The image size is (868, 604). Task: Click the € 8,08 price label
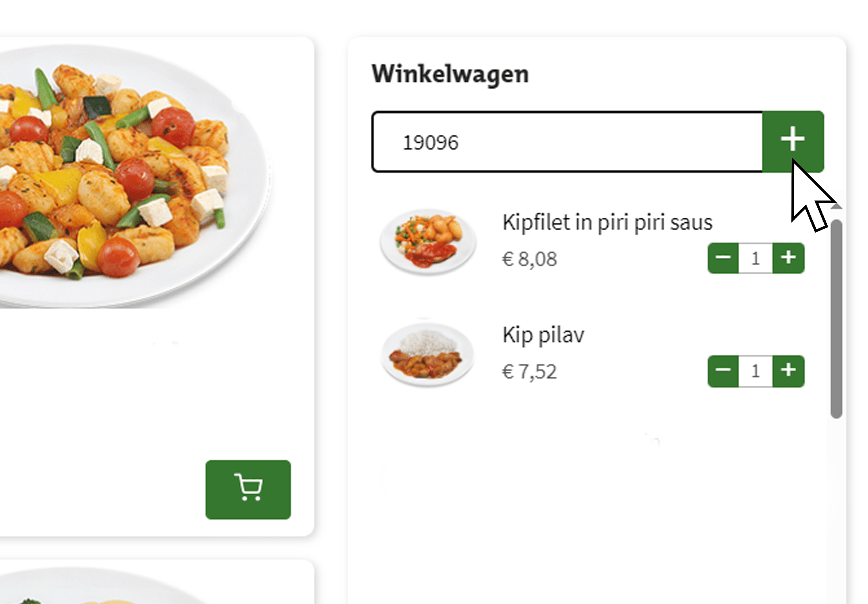tap(530, 259)
